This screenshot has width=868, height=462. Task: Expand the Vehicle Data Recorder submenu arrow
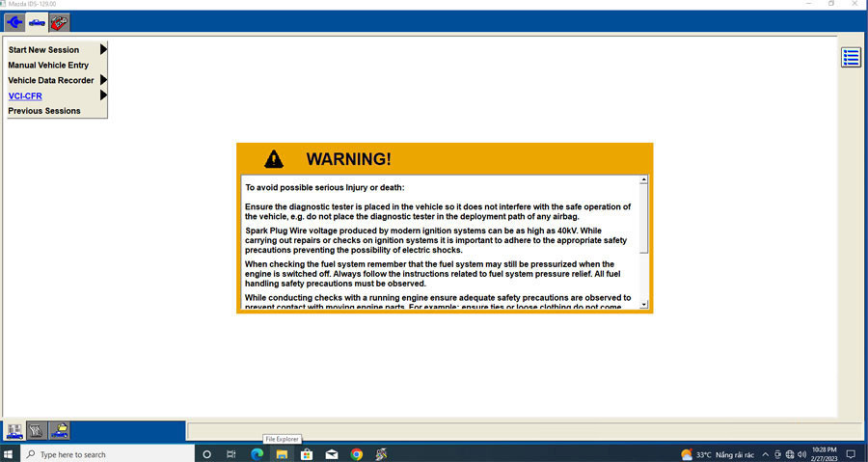tap(103, 80)
